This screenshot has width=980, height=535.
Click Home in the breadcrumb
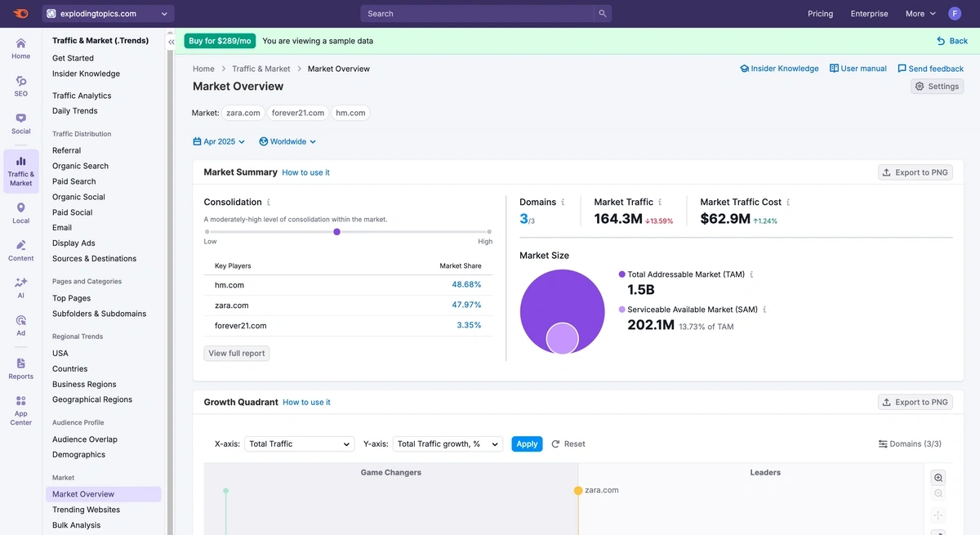203,69
